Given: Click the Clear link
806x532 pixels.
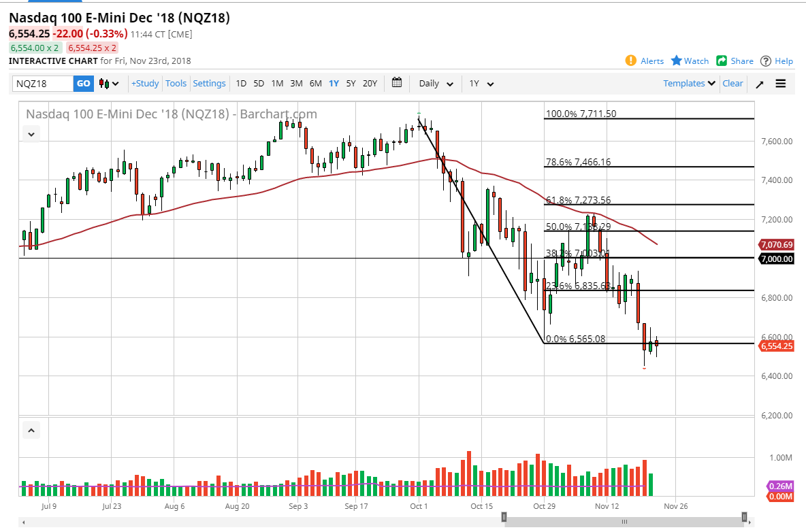Looking at the screenshot, I should coord(732,83).
